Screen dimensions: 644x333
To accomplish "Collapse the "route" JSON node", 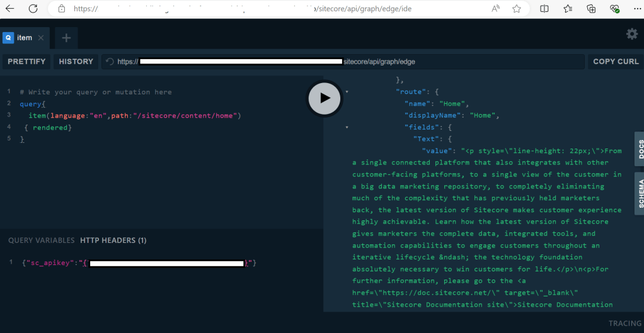I will coord(346,92).
